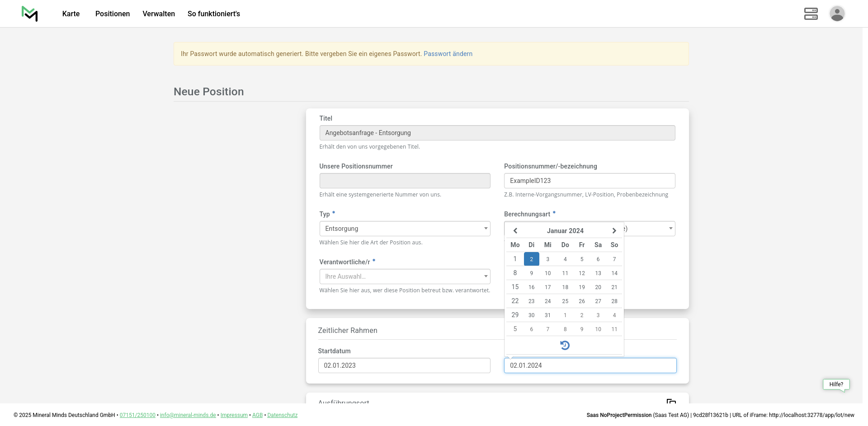Image resolution: width=868 pixels, height=426 pixels.
Task: Click the Positionsnummer/-bezeichnung input field
Action: click(589, 181)
